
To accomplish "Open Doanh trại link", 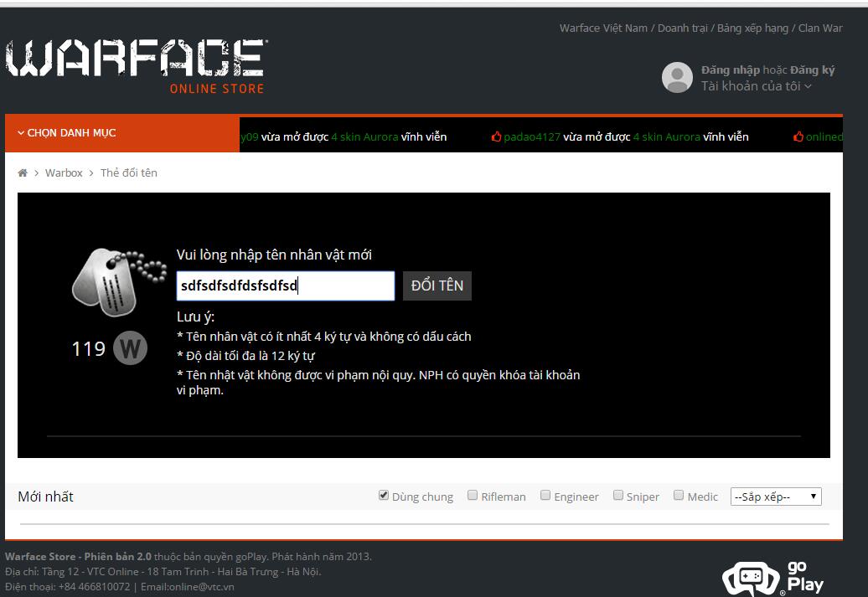I will coord(682,28).
